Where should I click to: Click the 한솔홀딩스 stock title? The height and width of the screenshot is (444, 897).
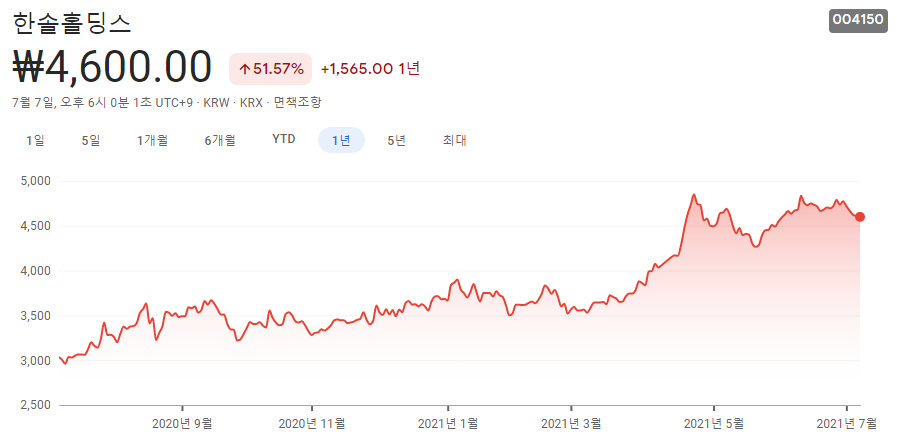coord(72,23)
